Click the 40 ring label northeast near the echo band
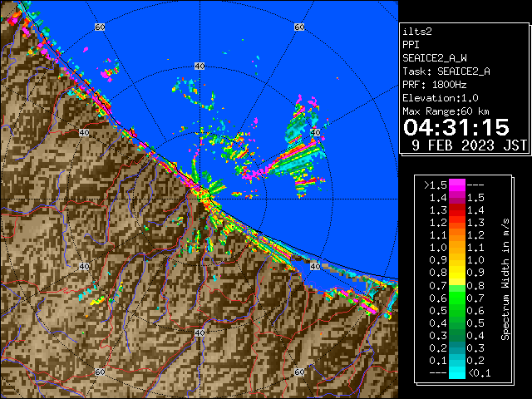Viewport: 532px width, 399px height. click(315, 132)
